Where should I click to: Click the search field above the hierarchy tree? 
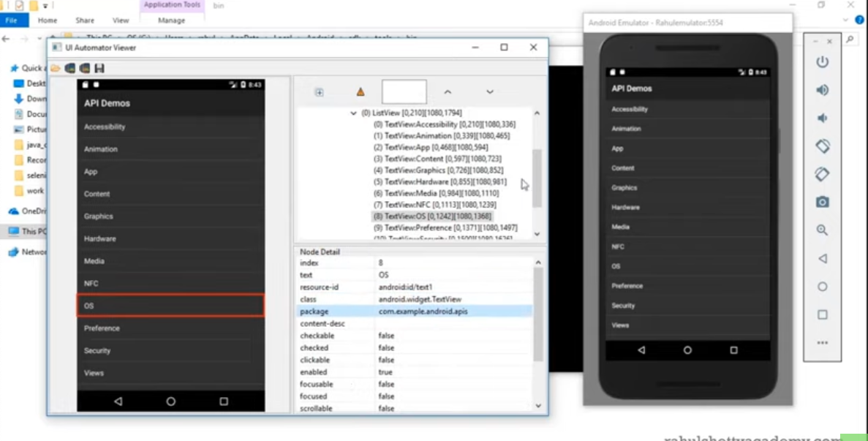404,92
